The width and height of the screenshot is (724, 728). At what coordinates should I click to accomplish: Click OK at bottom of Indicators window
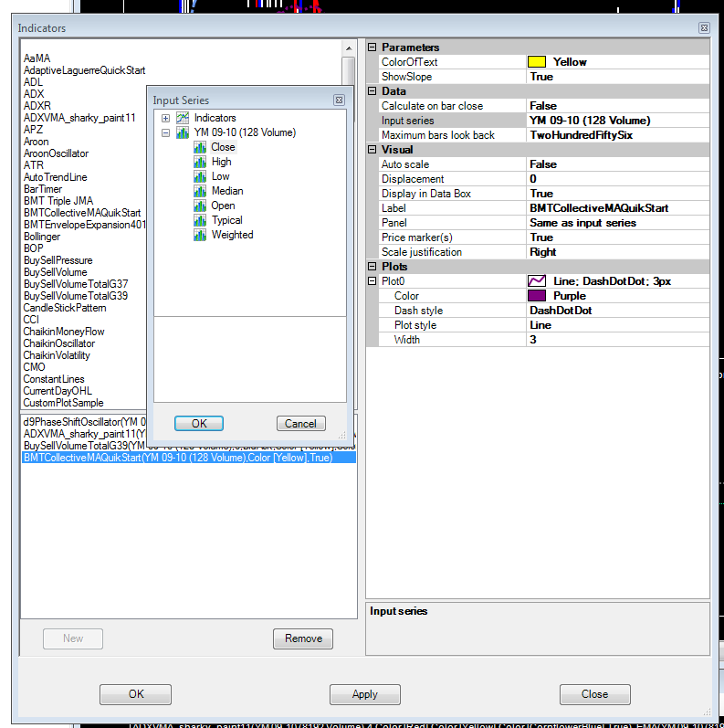pos(135,694)
